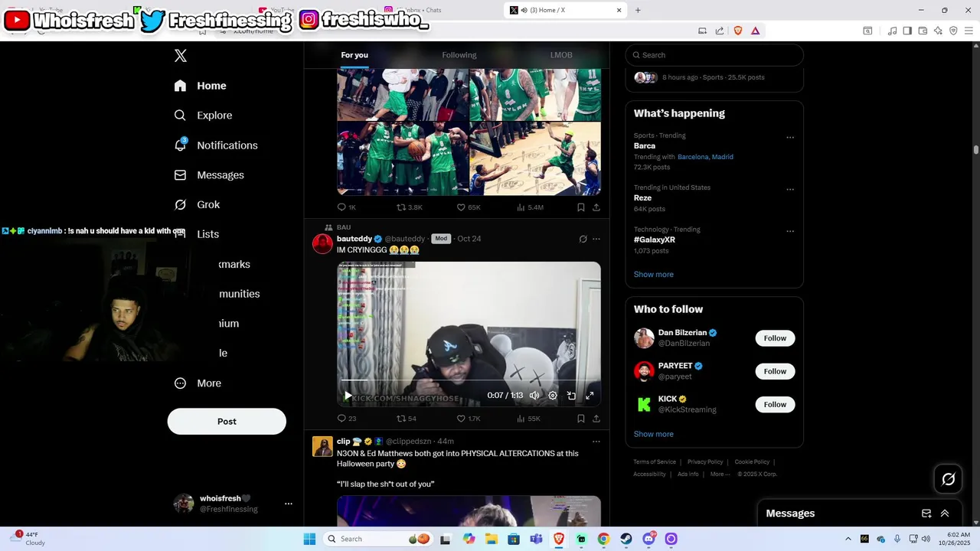This screenshot has width=980, height=551.
Task: Bookmark the basketball photos post
Action: [581, 207]
